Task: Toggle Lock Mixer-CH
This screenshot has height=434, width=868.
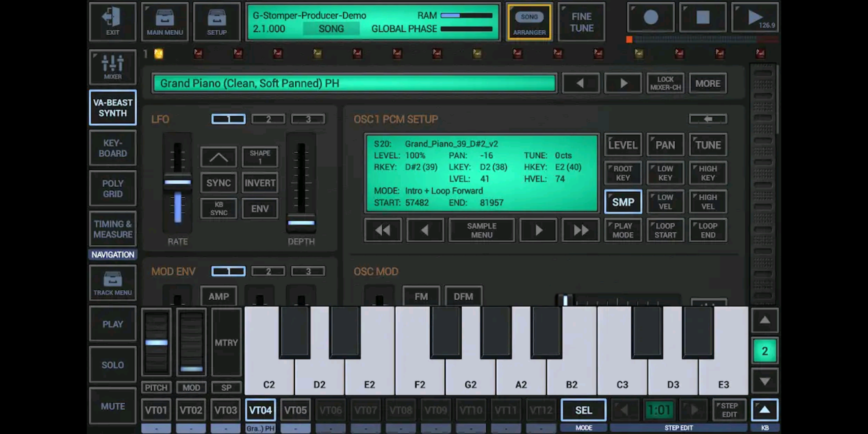Action: pyautogui.click(x=665, y=83)
